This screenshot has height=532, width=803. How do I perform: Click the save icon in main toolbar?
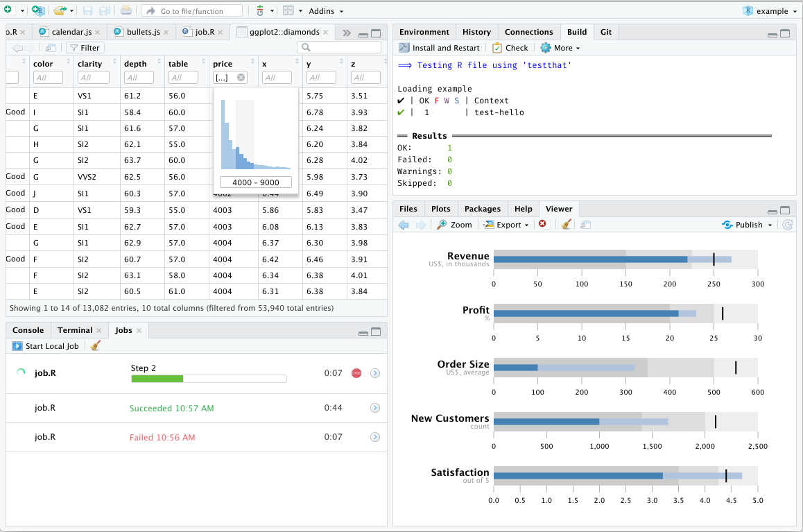pyautogui.click(x=88, y=11)
